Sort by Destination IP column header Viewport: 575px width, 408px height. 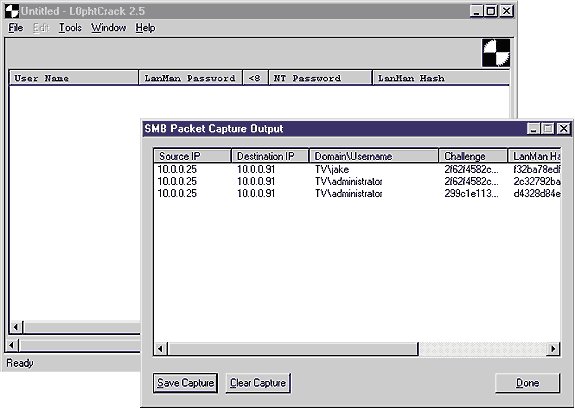click(270, 156)
